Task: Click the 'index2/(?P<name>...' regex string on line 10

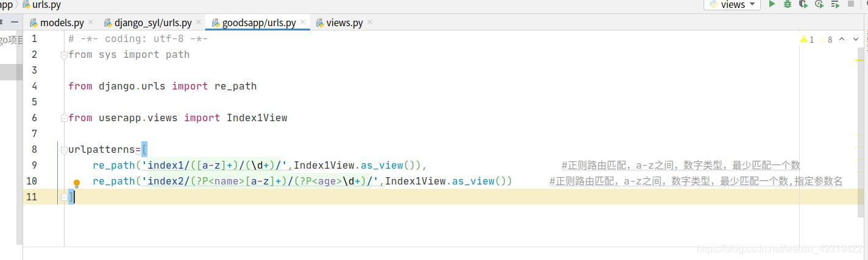Action: (x=260, y=181)
